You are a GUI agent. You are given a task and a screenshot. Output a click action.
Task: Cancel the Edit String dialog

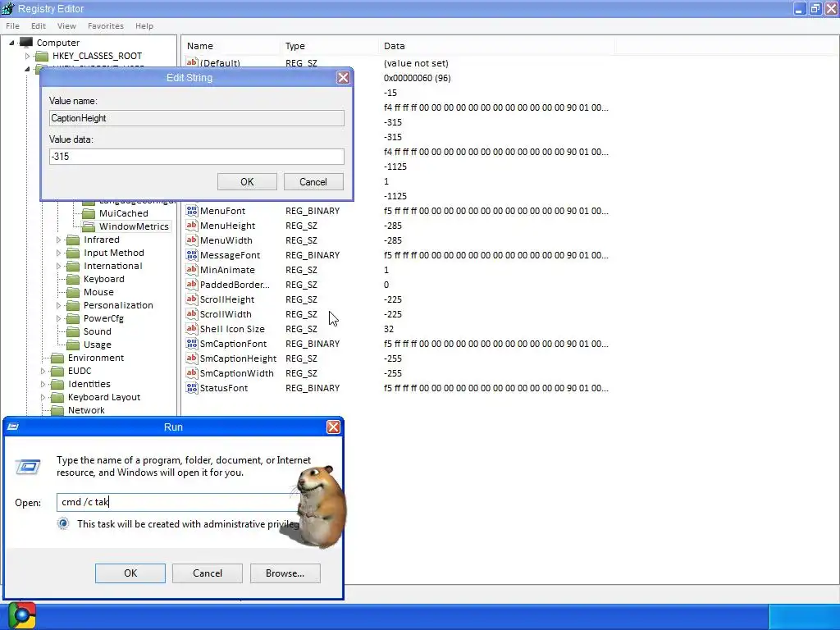tap(313, 181)
